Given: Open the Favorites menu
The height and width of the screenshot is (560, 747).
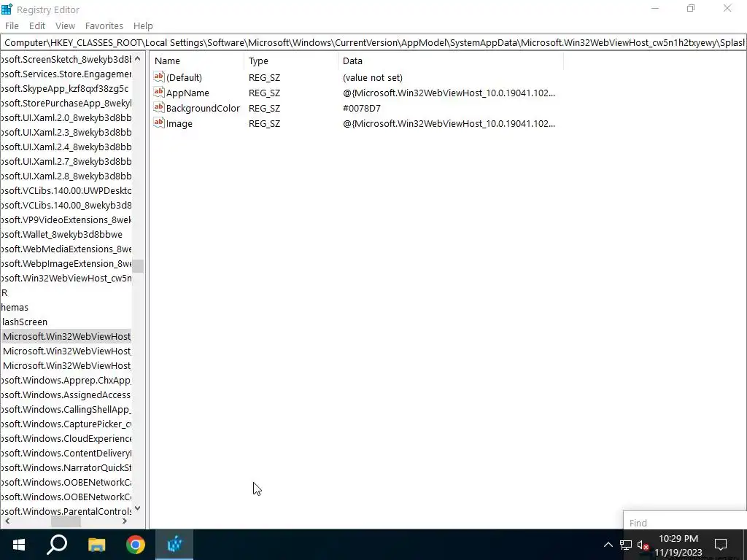Looking at the screenshot, I should pyautogui.click(x=104, y=26).
